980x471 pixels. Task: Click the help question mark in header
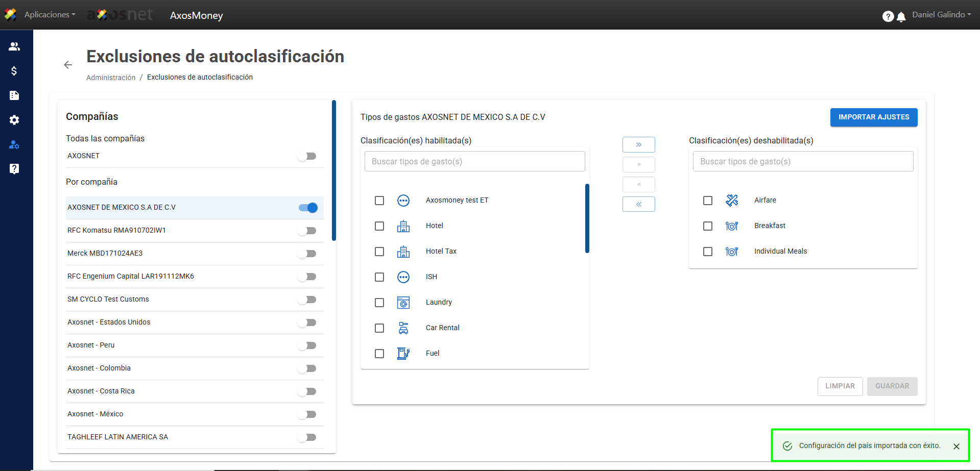pos(888,17)
